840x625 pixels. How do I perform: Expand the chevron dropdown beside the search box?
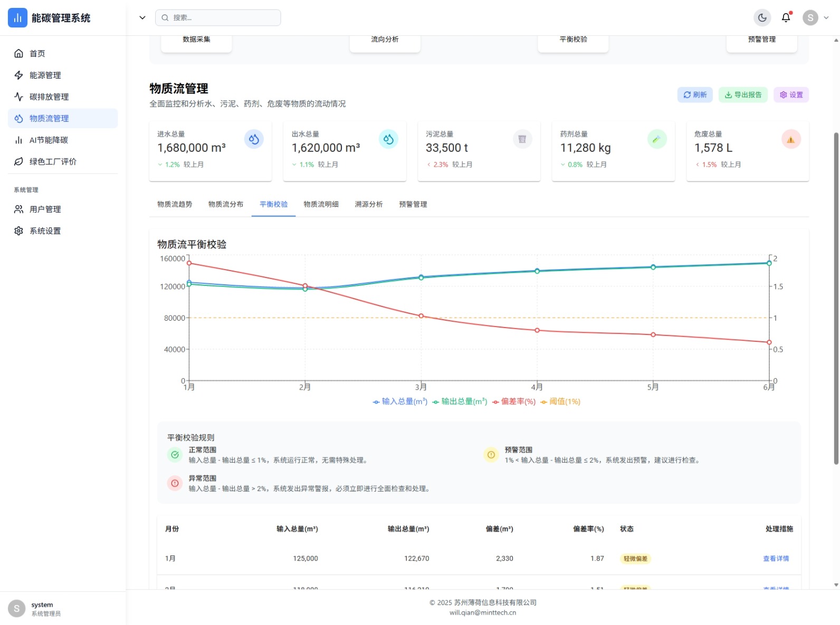click(x=142, y=18)
